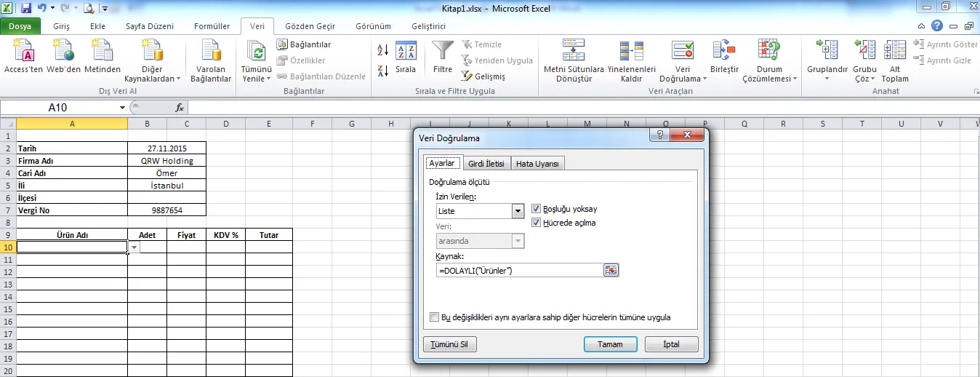Click the Web'den data import icon
This screenshot has height=377, width=980.
pyautogui.click(x=63, y=51)
